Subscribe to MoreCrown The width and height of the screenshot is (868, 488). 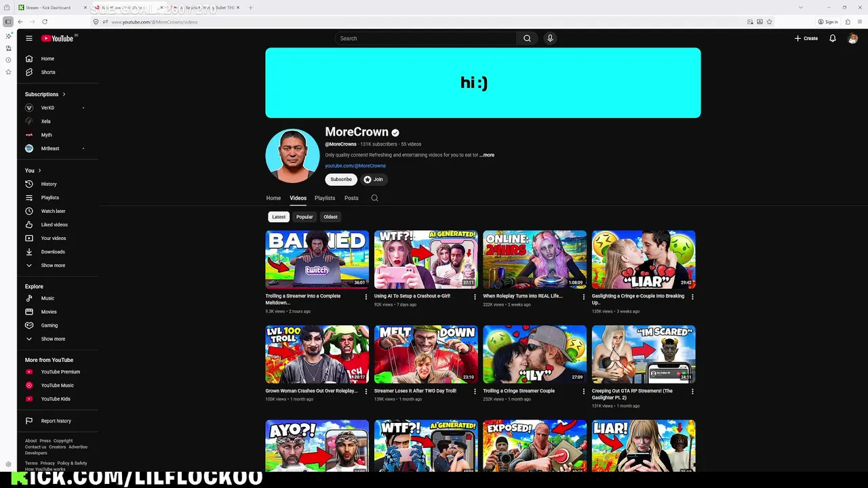[x=341, y=180]
